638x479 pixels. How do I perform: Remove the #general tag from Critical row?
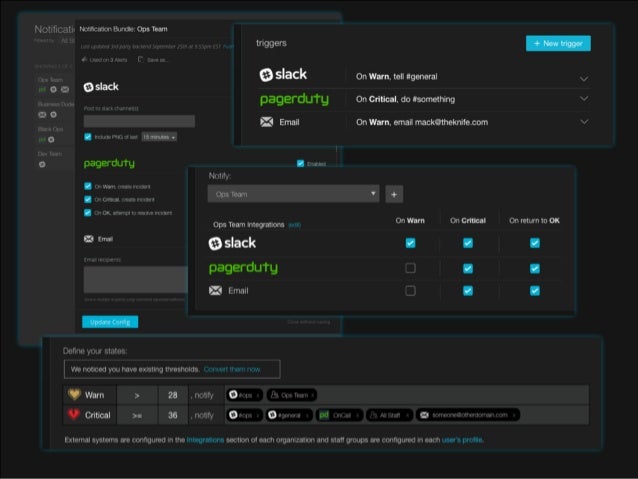pyautogui.click(x=307, y=416)
